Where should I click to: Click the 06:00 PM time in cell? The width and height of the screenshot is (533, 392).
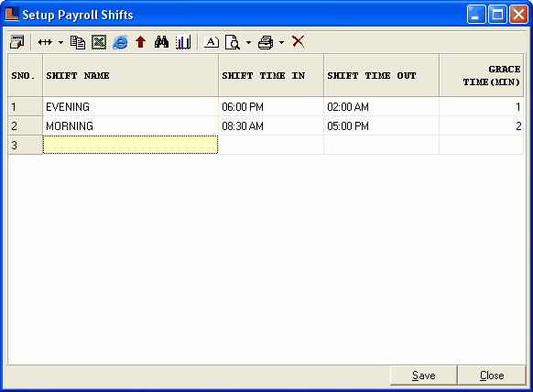pyautogui.click(x=271, y=107)
